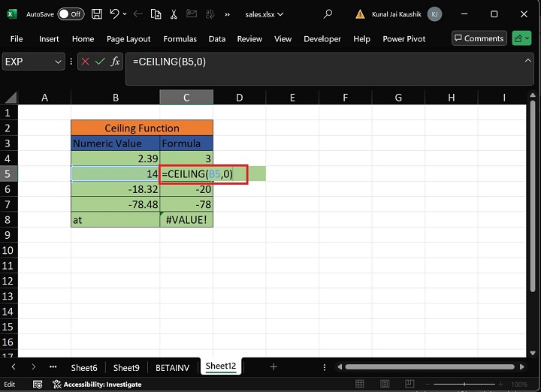The image size is (541, 392).
Task: Open the Name Box dropdown arrow
Action: [x=58, y=62]
